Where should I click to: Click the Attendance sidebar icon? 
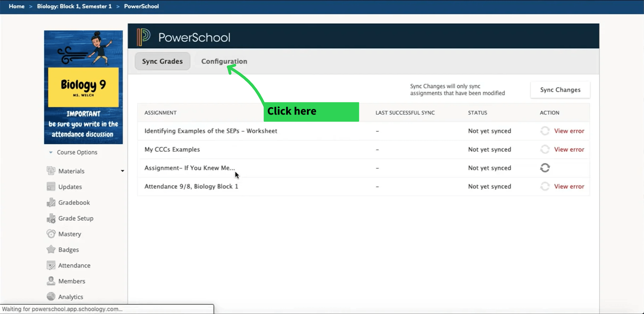[x=51, y=265]
